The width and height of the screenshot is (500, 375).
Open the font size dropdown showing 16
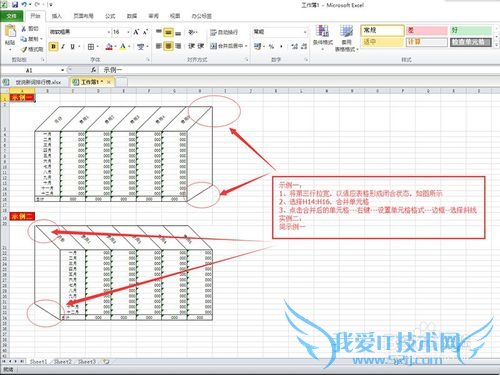tap(128, 32)
